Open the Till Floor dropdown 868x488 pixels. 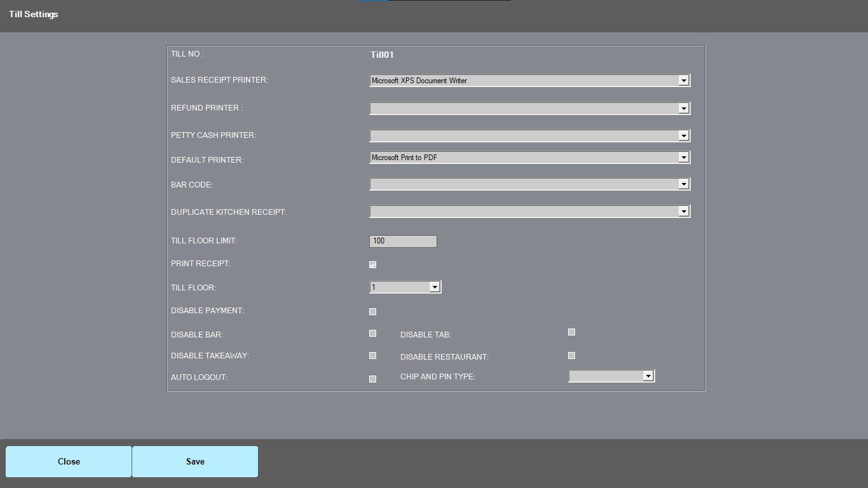tap(434, 287)
